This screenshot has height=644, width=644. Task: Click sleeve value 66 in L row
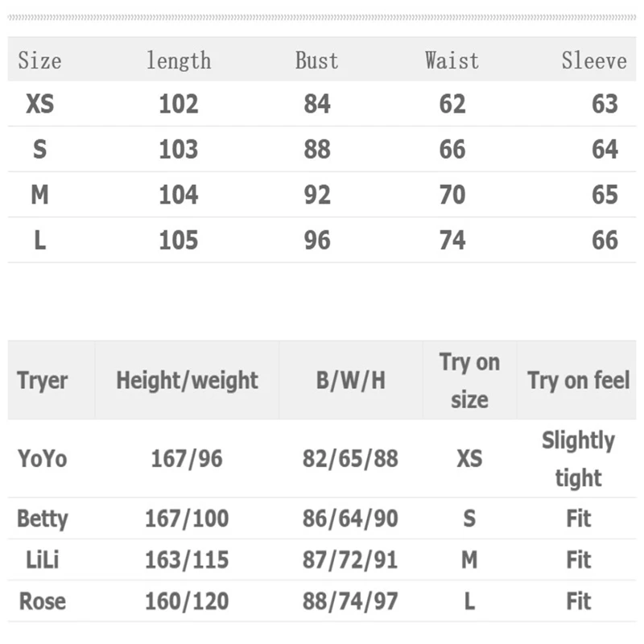(605, 240)
